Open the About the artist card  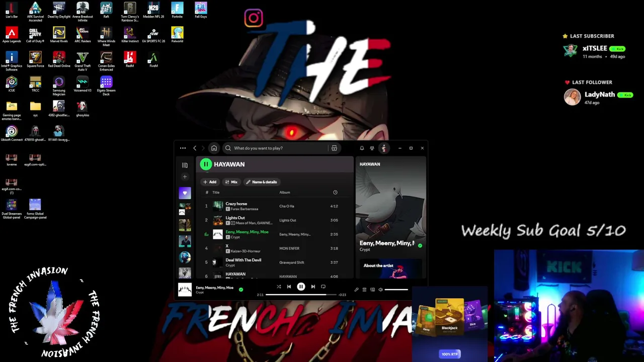tap(391, 269)
